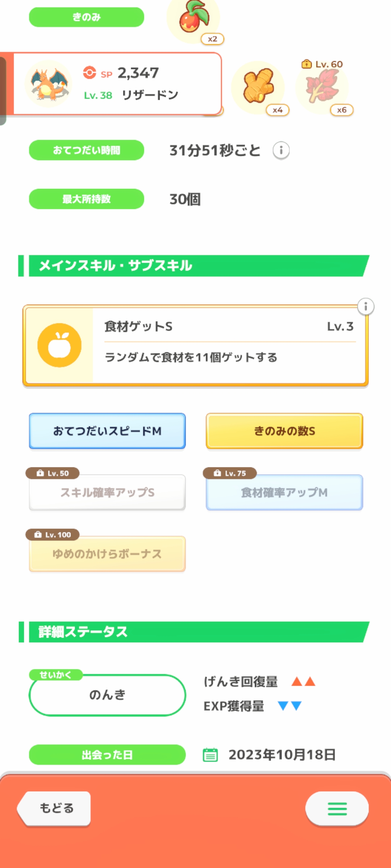Tap the calendar icon beside met date
The height and width of the screenshot is (868, 391).
tap(210, 755)
